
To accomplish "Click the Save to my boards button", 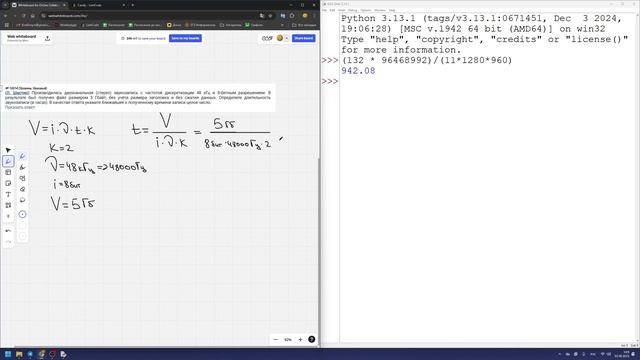I will point(185,38).
